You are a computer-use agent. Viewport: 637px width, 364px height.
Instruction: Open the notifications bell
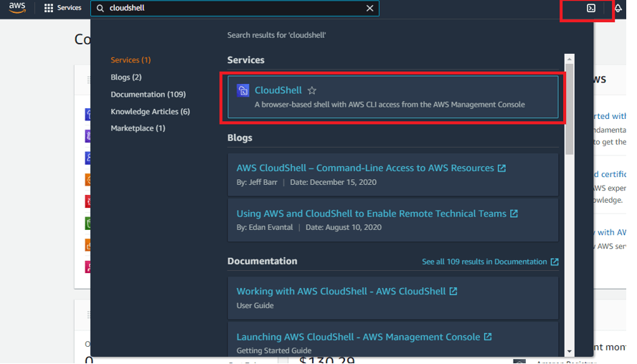pos(618,8)
